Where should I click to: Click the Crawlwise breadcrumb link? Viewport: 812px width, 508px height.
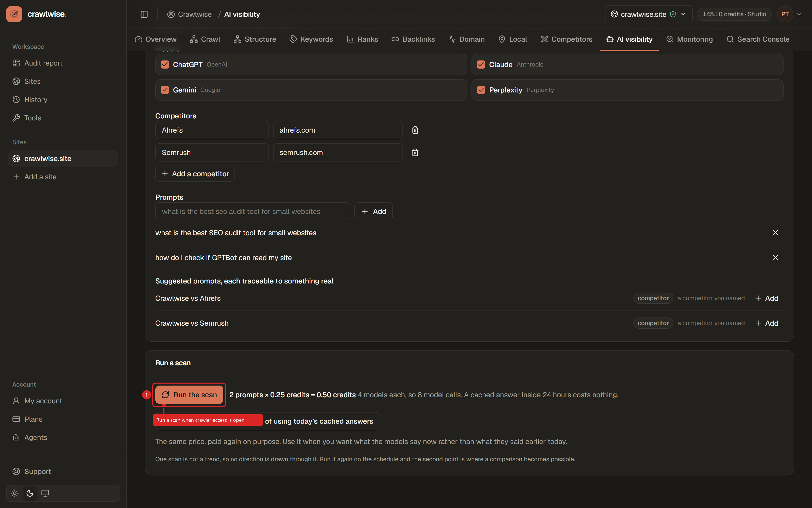click(190, 14)
